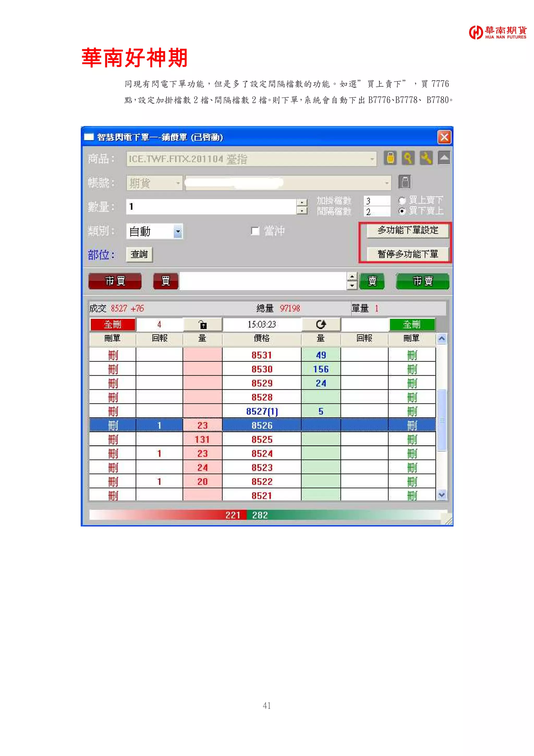Image resolution: width=534 pixels, height=756 pixels.
Task: Toggle the 當沖 checkbox
Action: (x=255, y=231)
